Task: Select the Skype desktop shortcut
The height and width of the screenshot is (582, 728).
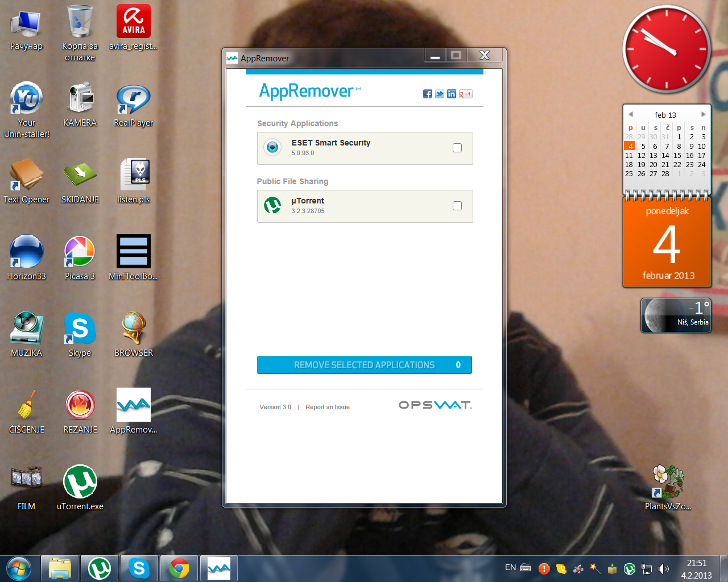Action: (x=80, y=335)
